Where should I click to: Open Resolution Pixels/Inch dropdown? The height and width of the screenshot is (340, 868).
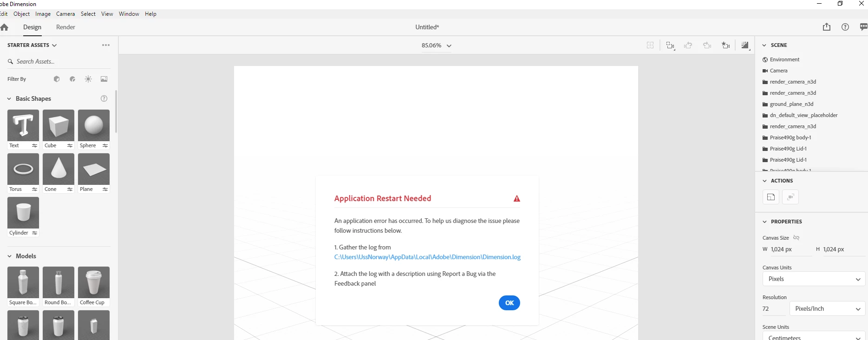[x=827, y=308]
